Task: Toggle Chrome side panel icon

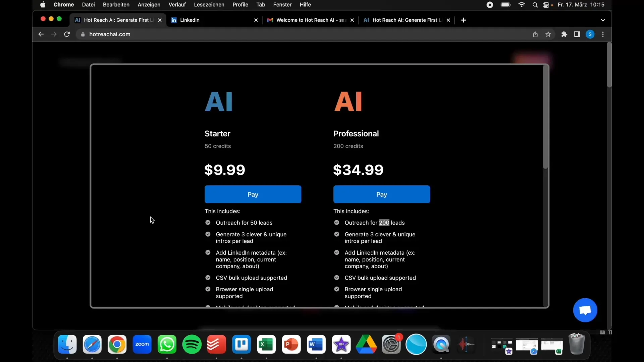Action: 577,34
